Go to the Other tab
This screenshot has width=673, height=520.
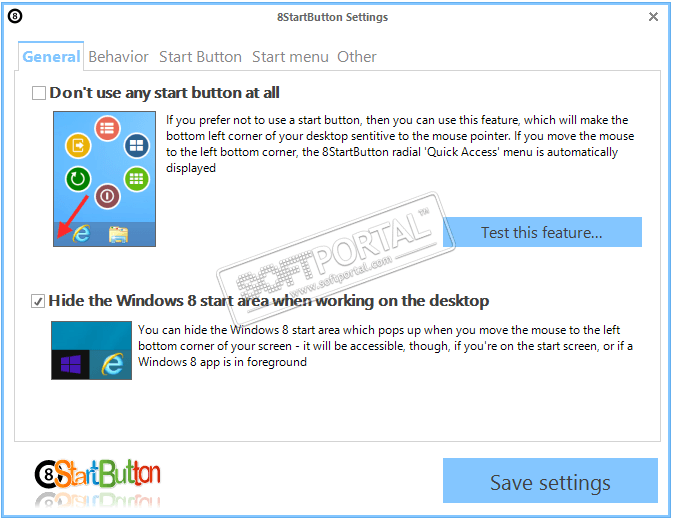(357, 57)
